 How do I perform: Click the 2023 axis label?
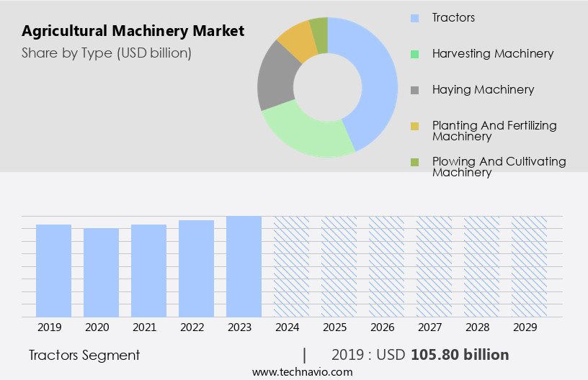tap(240, 327)
